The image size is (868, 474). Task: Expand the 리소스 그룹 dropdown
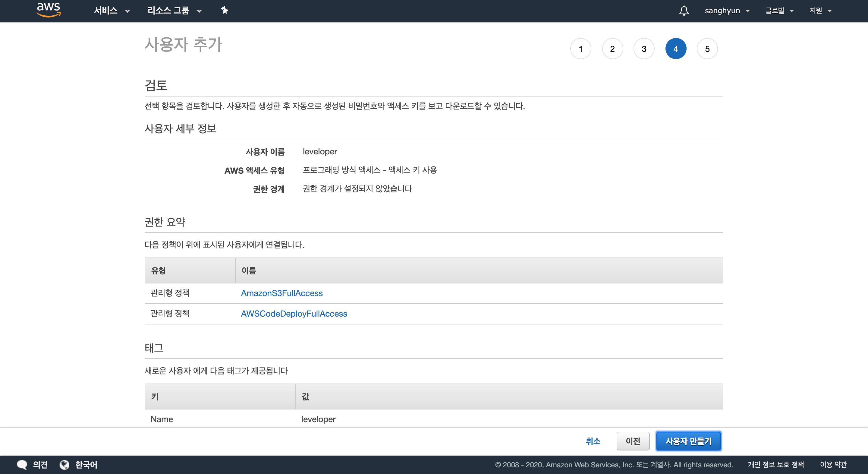(x=174, y=11)
